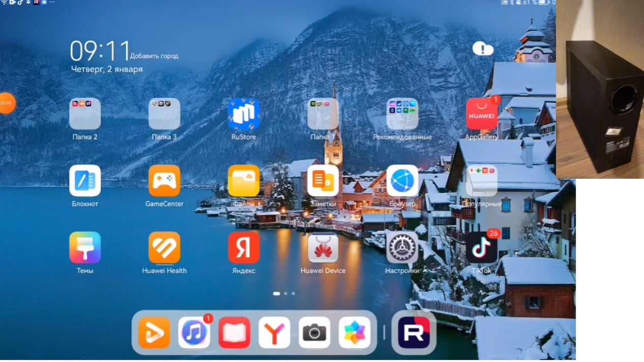Tap the Wi-Fi icon in status bar
This screenshot has width=644, height=362.
point(4,3)
